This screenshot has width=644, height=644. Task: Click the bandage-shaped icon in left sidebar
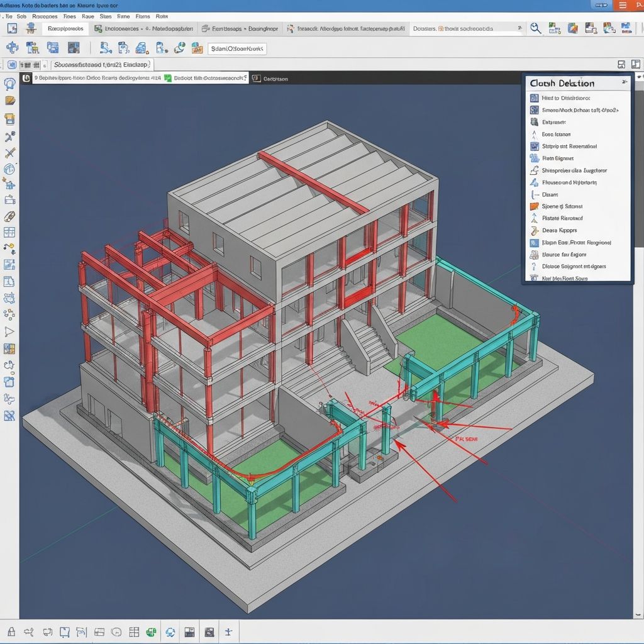coord(9,216)
